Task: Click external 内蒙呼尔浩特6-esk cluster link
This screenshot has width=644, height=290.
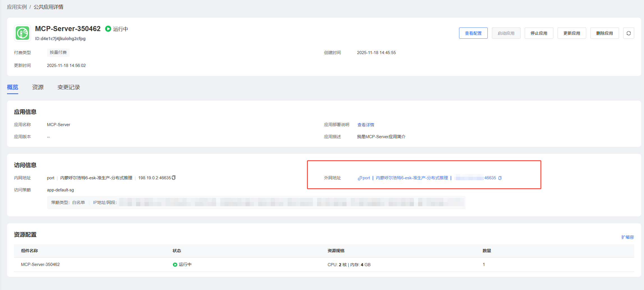Action: tap(412, 178)
